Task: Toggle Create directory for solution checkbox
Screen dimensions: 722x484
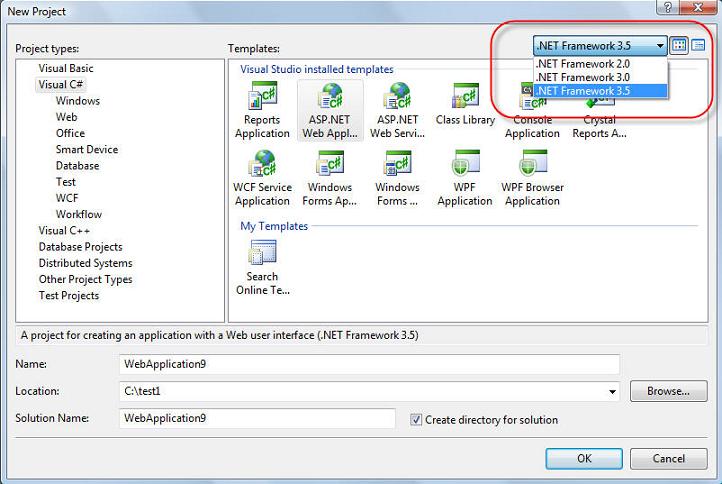Action: coord(416,420)
